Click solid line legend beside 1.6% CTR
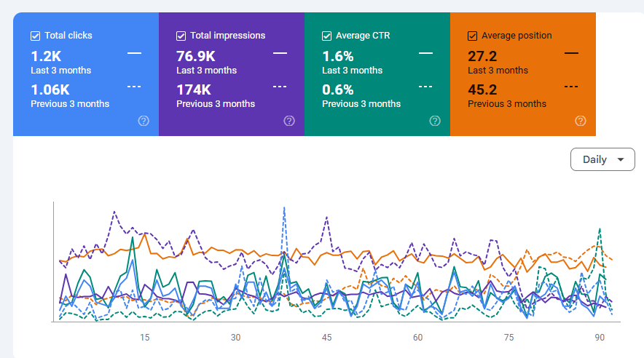This screenshot has width=644, height=358. tap(425, 53)
